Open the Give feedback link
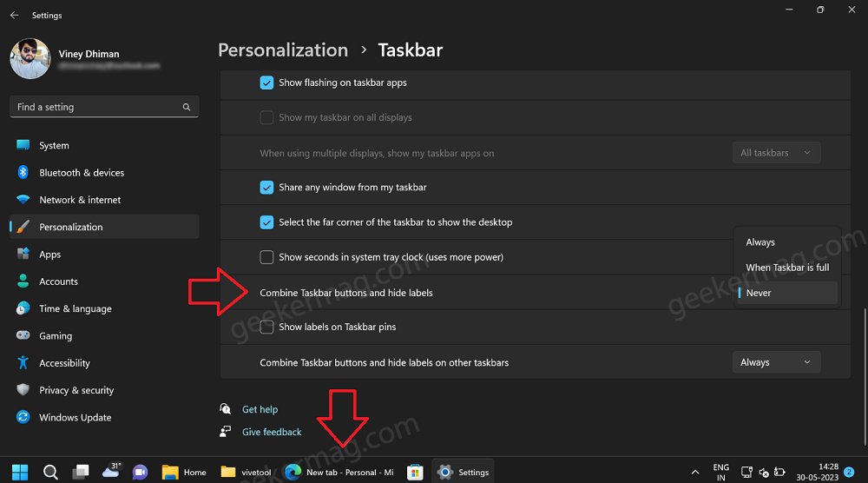Image resolution: width=868 pixels, height=483 pixels. point(272,432)
